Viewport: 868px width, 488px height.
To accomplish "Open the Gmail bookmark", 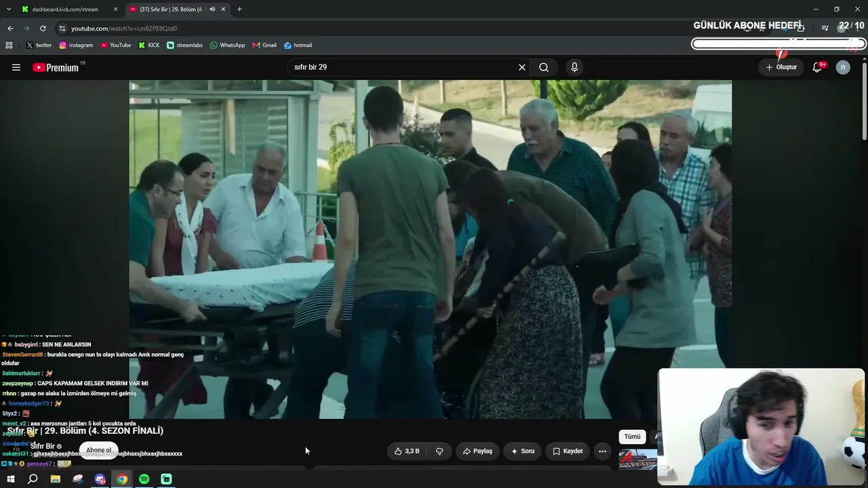I will click(264, 45).
